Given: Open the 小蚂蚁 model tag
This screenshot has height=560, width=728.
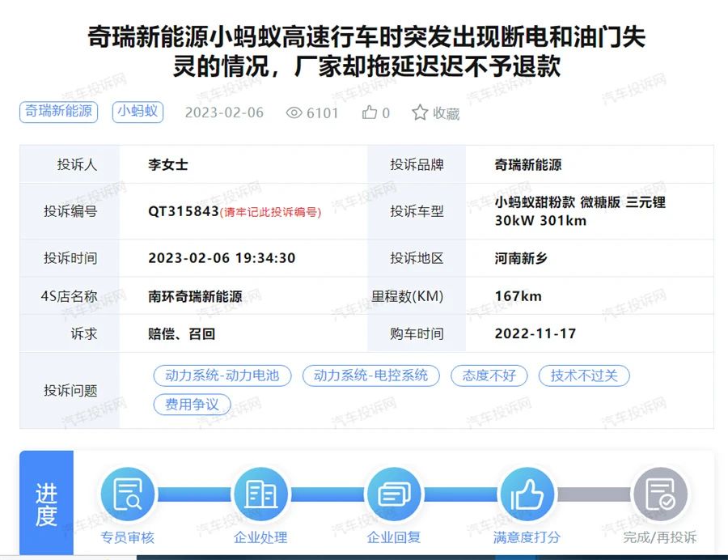Looking at the screenshot, I should point(138,112).
